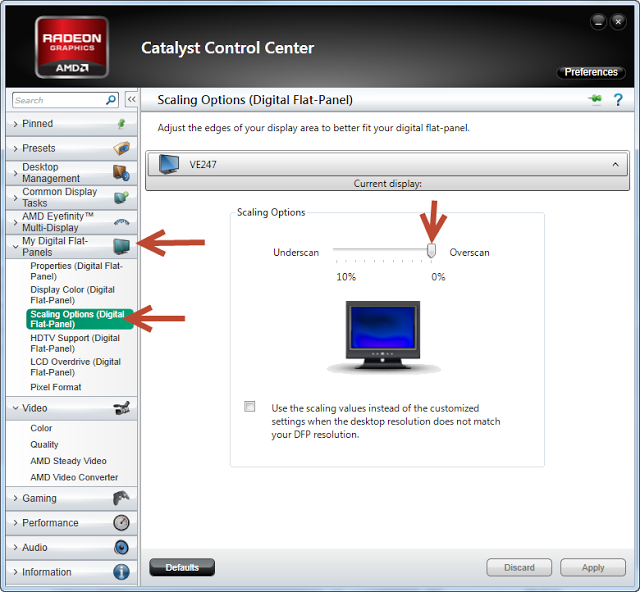Image resolution: width=640 pixels, height=592 pixels.
Task: Collapse My Digital Flat-Panels section
Action: click(16, 247)
